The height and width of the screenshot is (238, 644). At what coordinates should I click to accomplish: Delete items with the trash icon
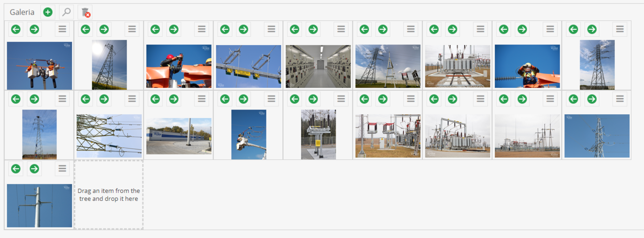pyautogui.click(x=85, y=12)
